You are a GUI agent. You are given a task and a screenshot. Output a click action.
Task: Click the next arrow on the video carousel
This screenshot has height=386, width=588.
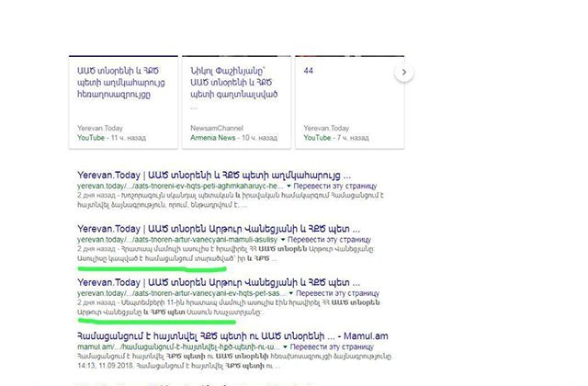tap(403, 72)
